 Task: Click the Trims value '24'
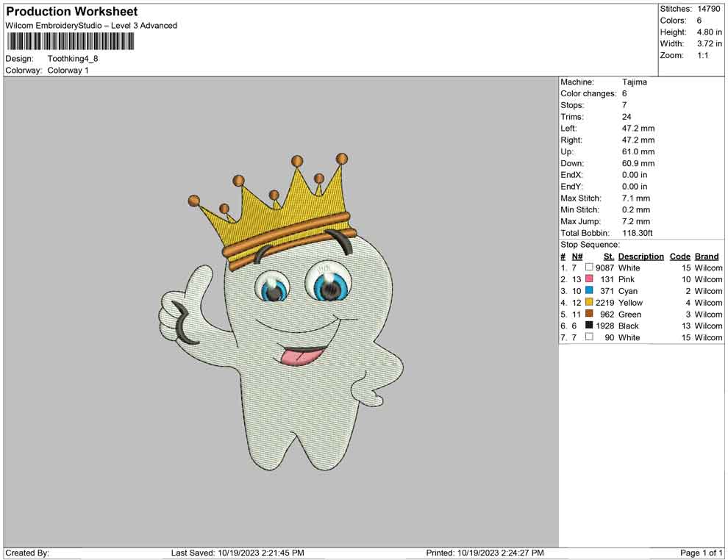pyautogui.click(x=627, y=116)
